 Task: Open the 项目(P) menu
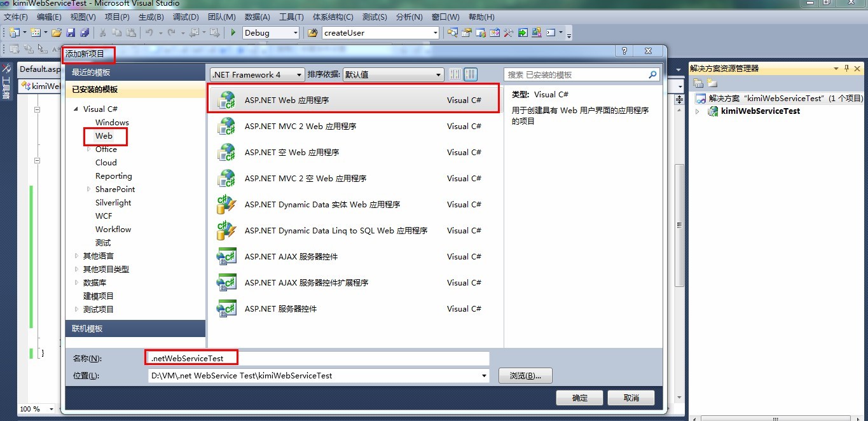coord(117,17)
